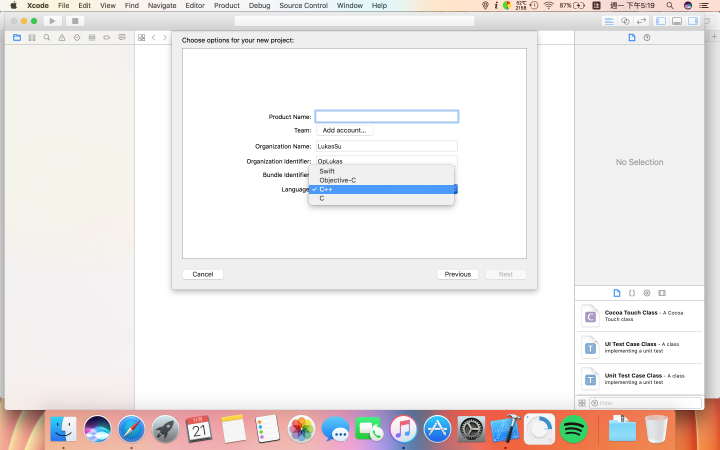Click the Language popup arrows
The image size is (720, 450).
pyautogui.click(x=456, y=189)
